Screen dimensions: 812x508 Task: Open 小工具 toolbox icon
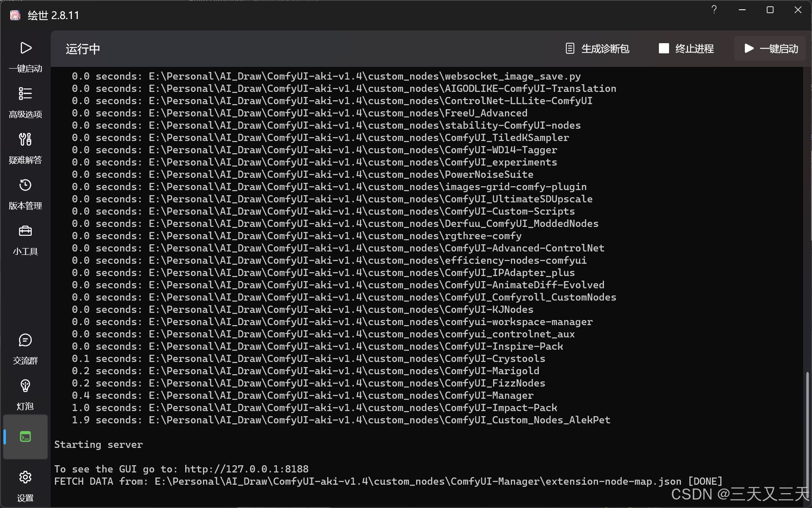[x=25, y=231]
